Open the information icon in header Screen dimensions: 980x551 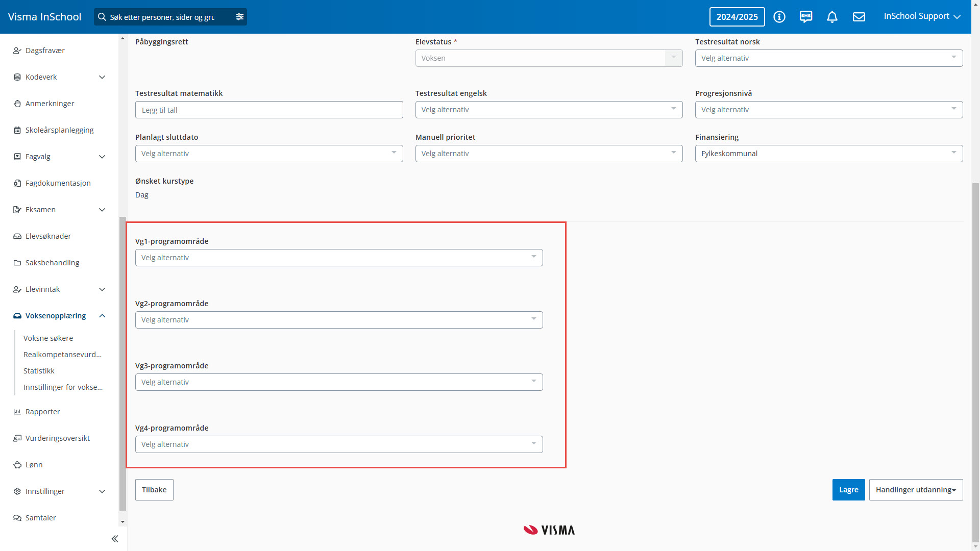779,17
